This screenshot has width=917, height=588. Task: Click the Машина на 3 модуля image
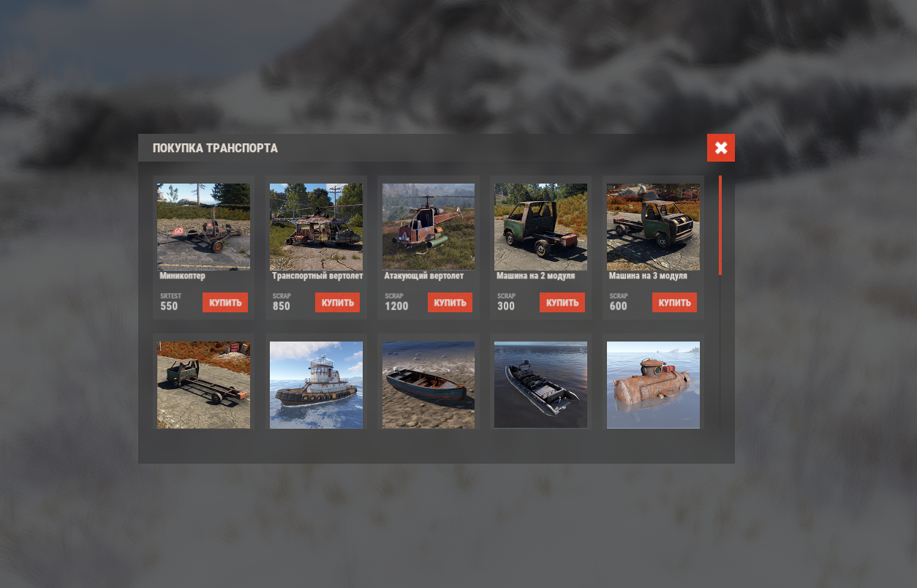[x=653, y=227]
